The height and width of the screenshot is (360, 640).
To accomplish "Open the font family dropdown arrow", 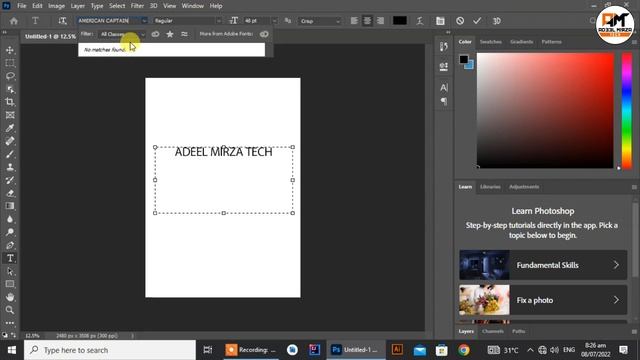I will pyautogui.click(x=144, y=21).
